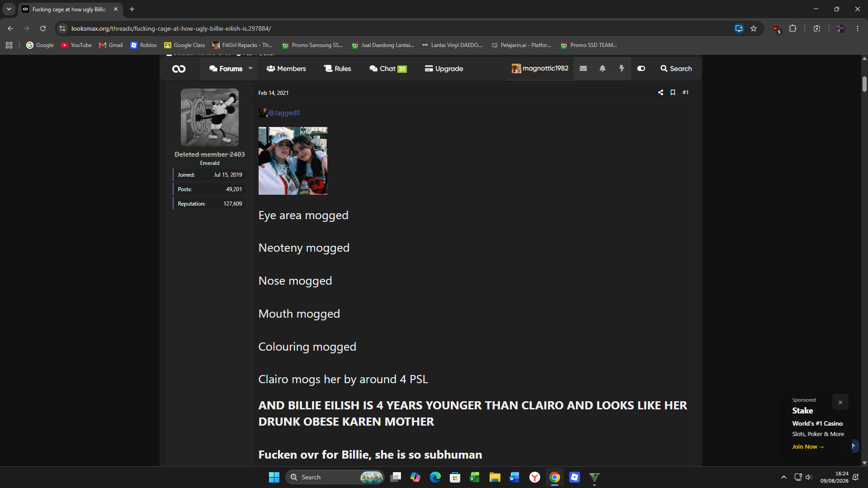Open the Chrome apps grid icon
868x488 pixels.
pyautogui.click(x=9, y=45)
